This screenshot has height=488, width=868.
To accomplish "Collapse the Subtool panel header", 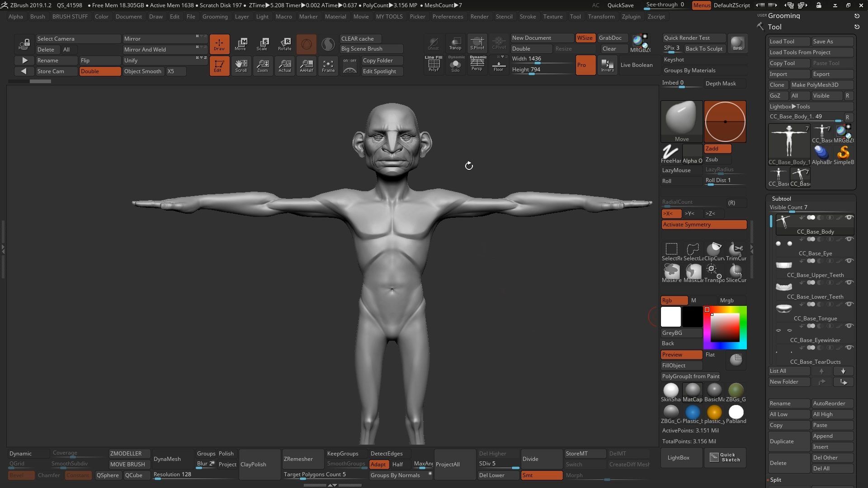I will 781,198.
